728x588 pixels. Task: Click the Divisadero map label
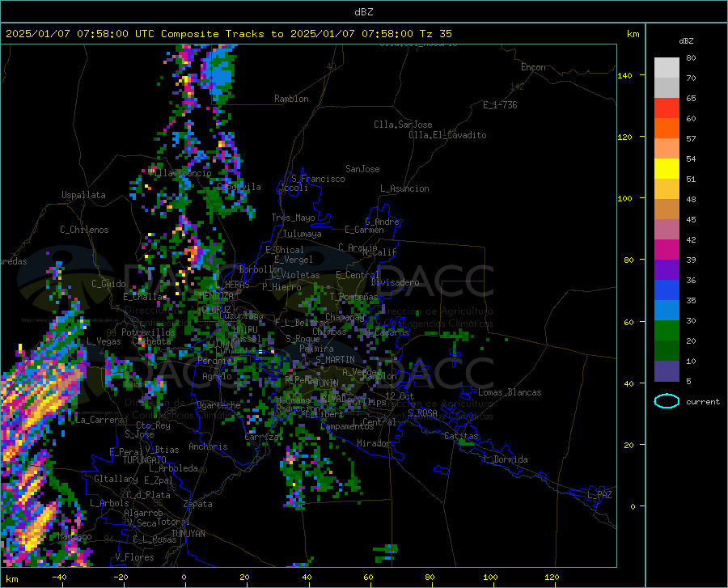[395, 282]
